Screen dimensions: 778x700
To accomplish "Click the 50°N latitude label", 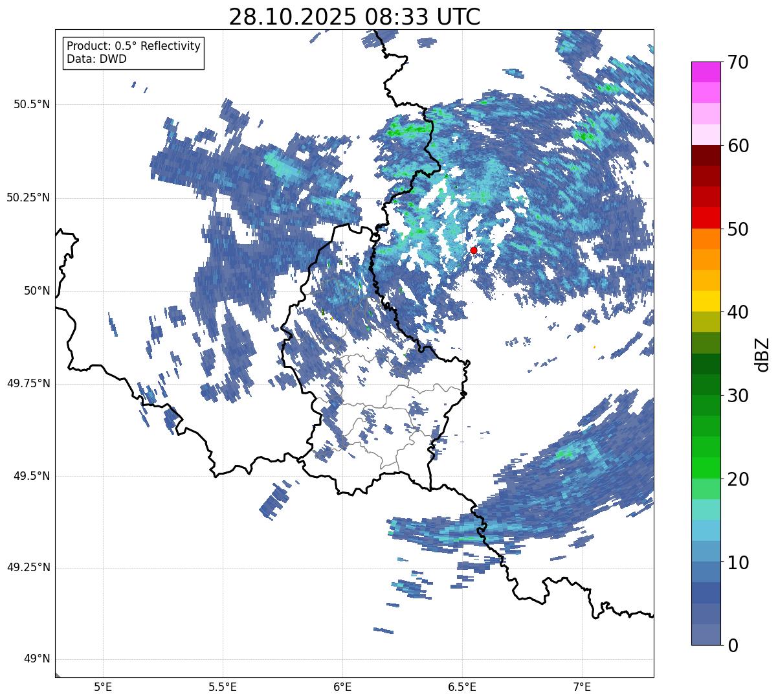I will point(37,291).
